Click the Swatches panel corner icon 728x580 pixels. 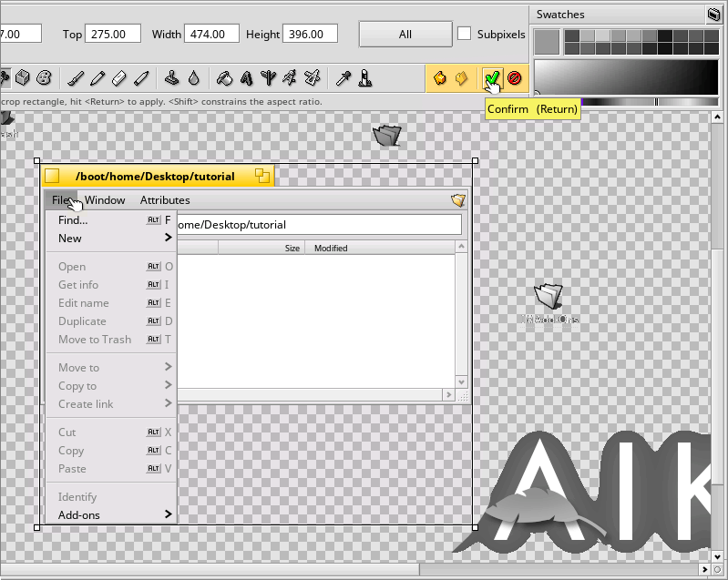pyautogui.click(x=713, y=15)
